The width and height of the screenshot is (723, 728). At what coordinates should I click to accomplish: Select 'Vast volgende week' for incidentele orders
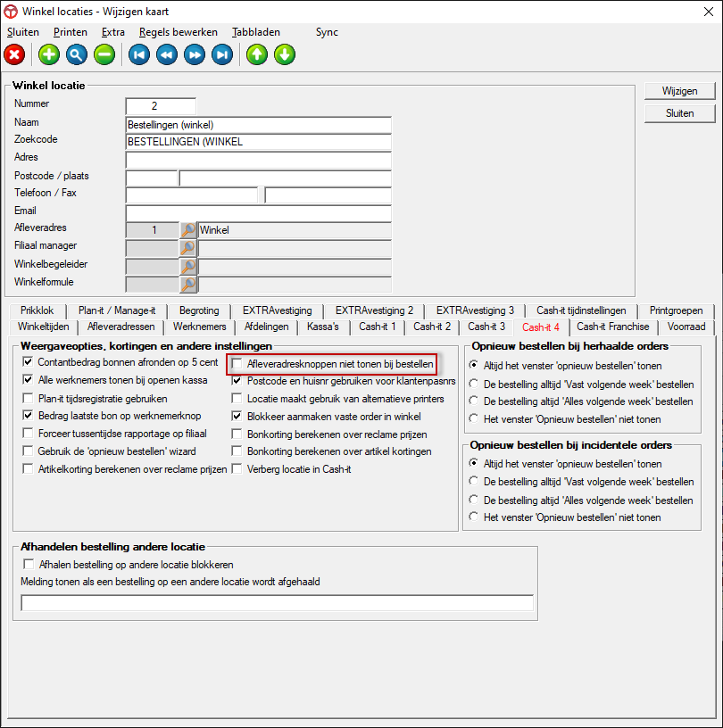[x=473, y=481]
